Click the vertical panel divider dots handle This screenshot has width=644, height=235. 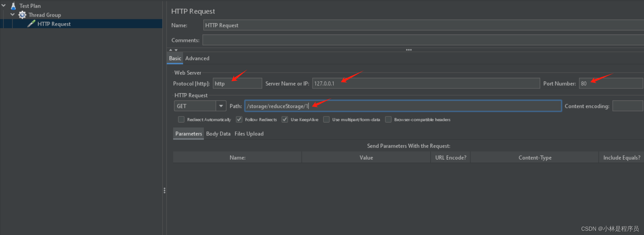click(164, 190)
